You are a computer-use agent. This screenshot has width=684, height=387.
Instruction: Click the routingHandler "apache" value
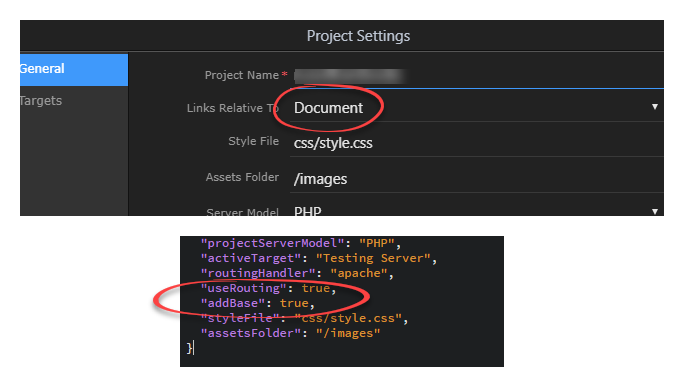(x=359, y=273)
